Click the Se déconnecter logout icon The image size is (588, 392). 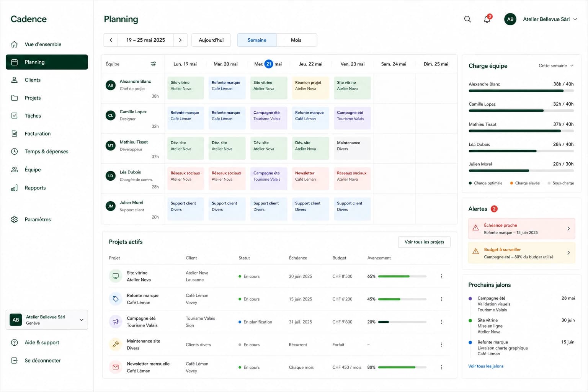click(15, 361)
